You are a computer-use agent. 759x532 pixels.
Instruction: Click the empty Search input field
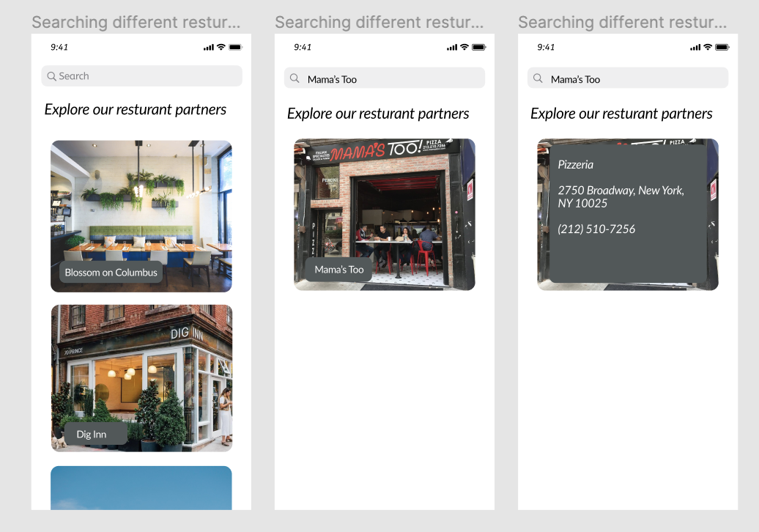(x=142, y=76)
